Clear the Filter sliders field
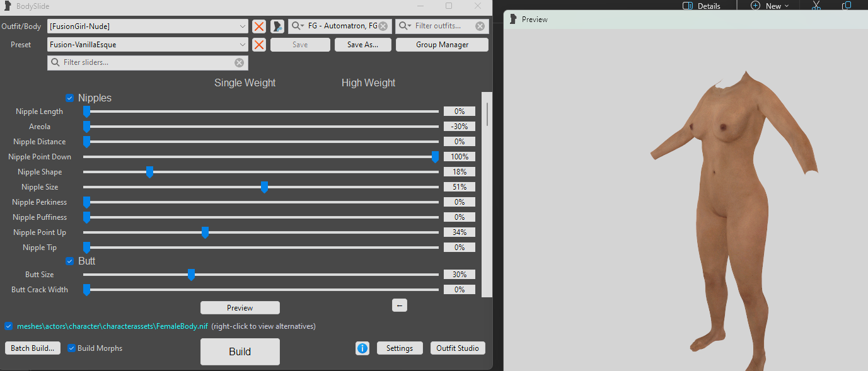Screen dimensions: 868x371 239,62
